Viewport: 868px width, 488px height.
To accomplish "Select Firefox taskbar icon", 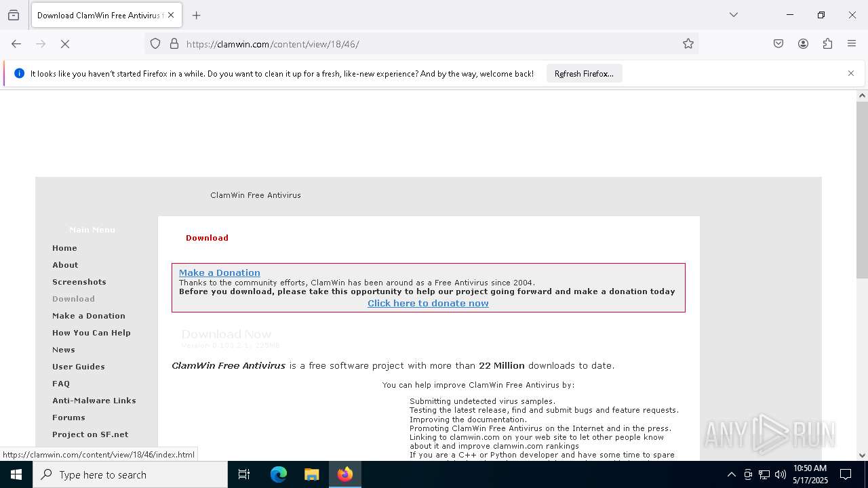I will click(345, 474).
